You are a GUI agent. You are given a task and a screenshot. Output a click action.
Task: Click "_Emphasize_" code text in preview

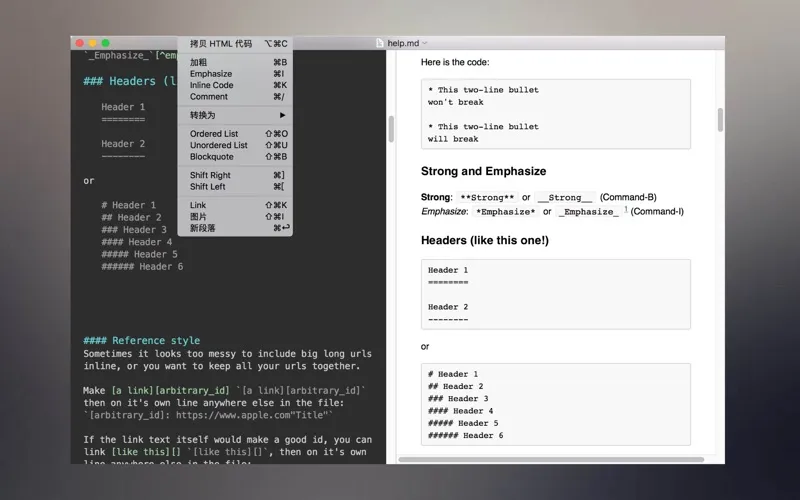(x=588, y=212)
